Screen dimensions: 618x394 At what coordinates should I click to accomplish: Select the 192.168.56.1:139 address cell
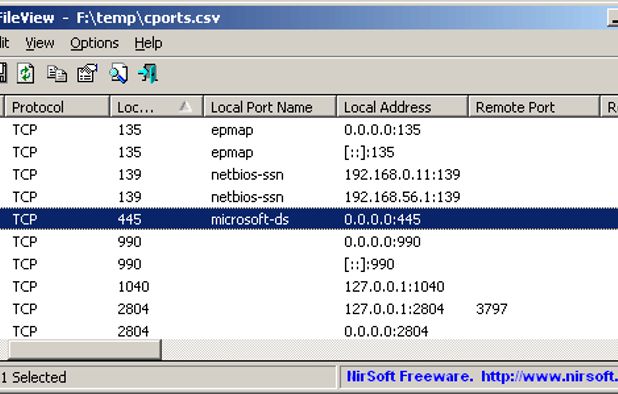(x=402, y=197)
